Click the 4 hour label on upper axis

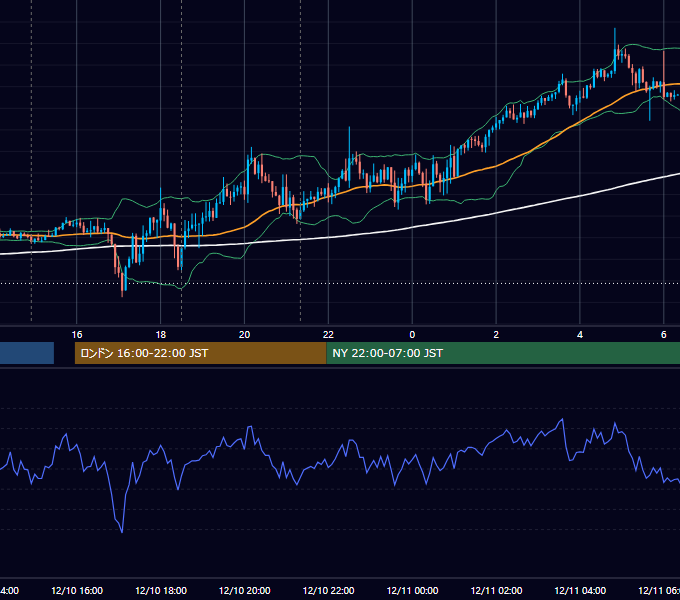pos(580,335)
